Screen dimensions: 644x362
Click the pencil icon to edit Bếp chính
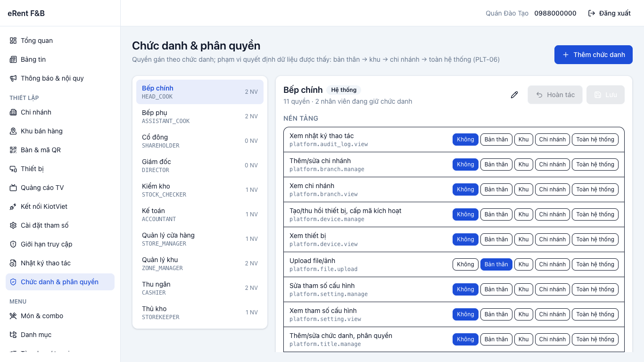pos(514,95)
